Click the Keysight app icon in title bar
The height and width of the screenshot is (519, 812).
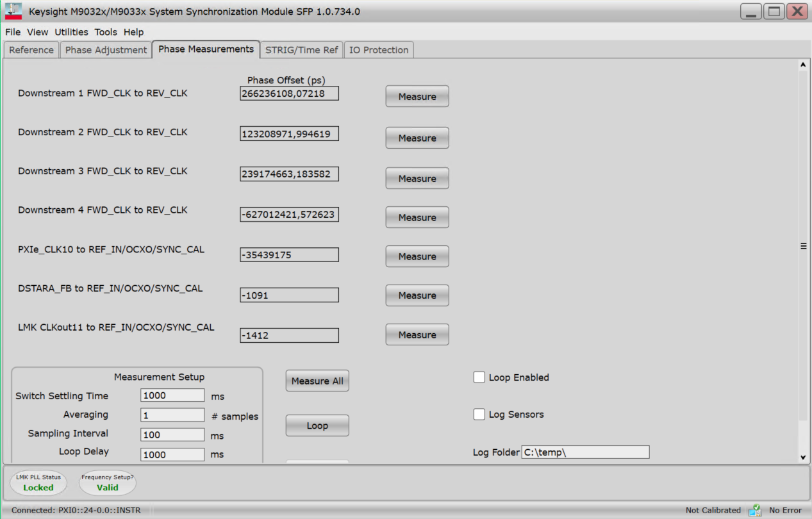coord(13,12)
